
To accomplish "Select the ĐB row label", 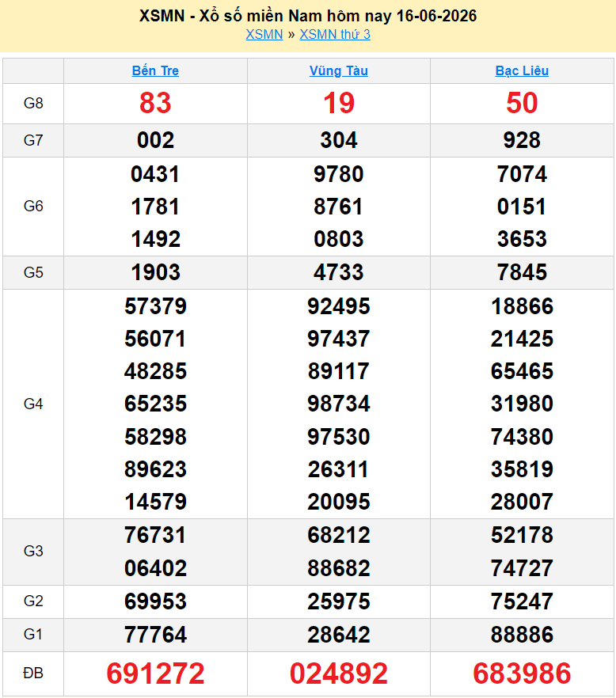I will [x=33, y=673].
